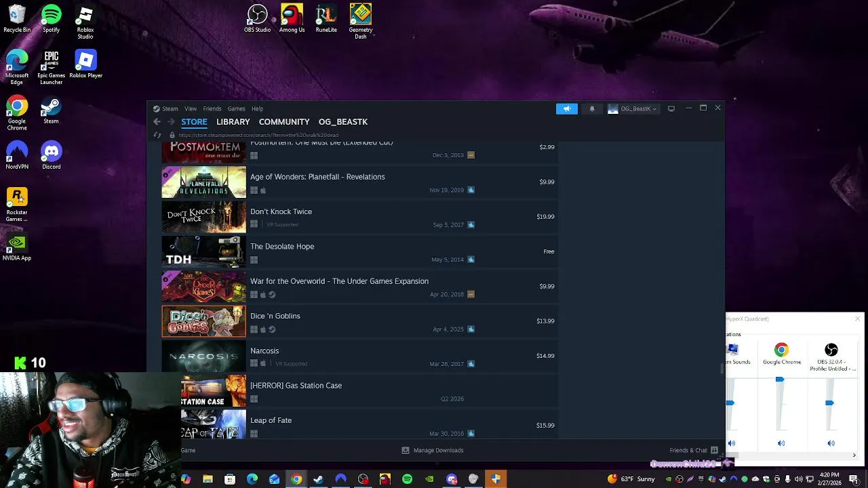Open Roblox Studio desktop icon
The image size is (868, 488).
coord(85,23)
